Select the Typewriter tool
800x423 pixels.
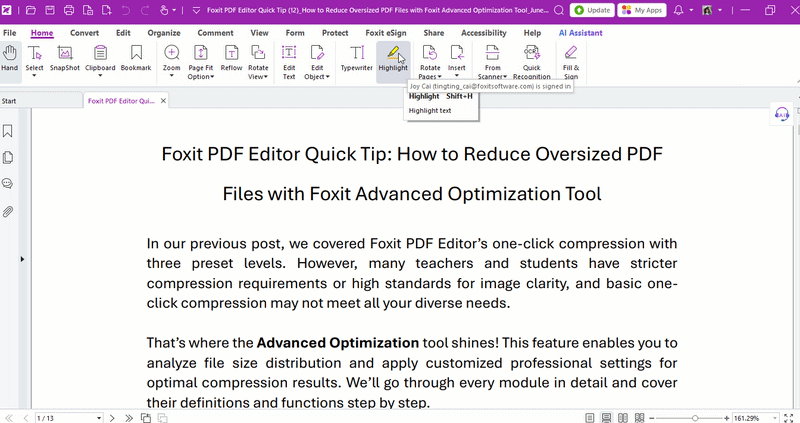(357, 58)
